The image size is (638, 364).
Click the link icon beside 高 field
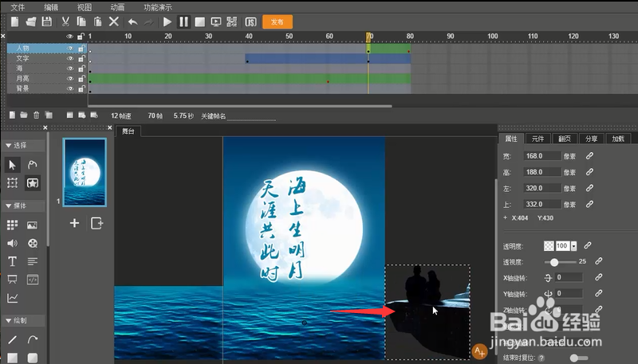(589, 172)
